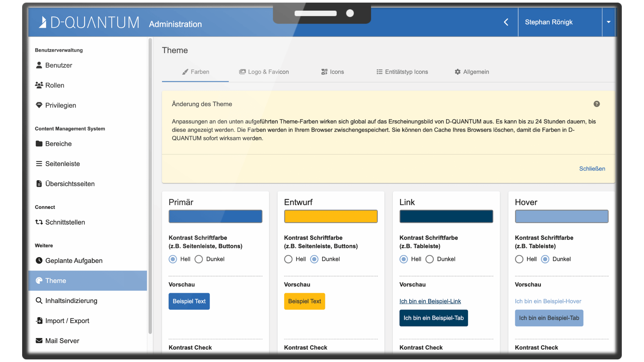Click the Mail Server envelope icon

[39, 341]
